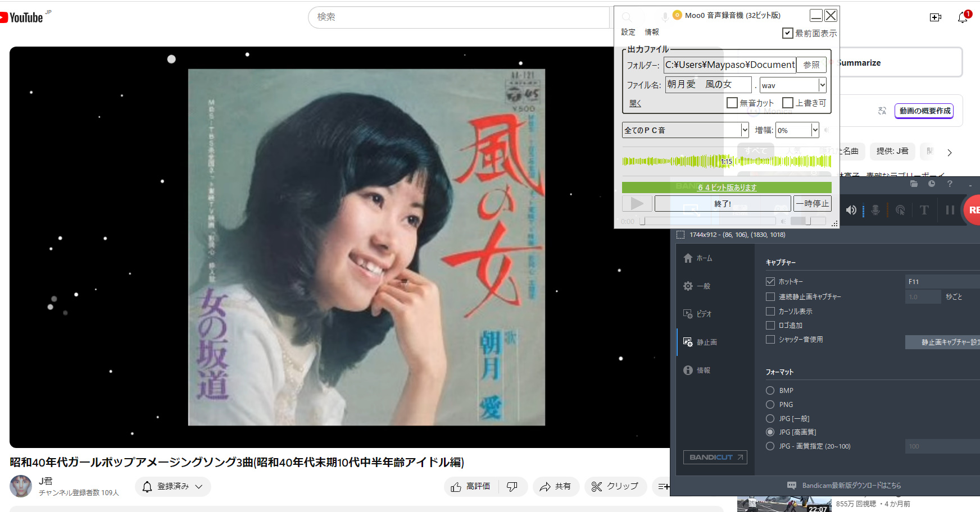Click the dislike thumbs-down icon
This screenshot has height=512, width=980.
coord(512,487)
